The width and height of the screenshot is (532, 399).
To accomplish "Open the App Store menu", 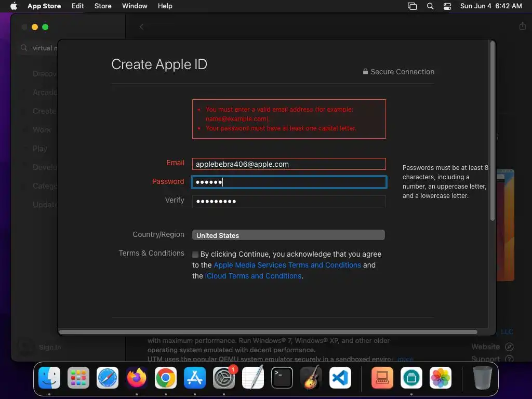I will [44, 6].
